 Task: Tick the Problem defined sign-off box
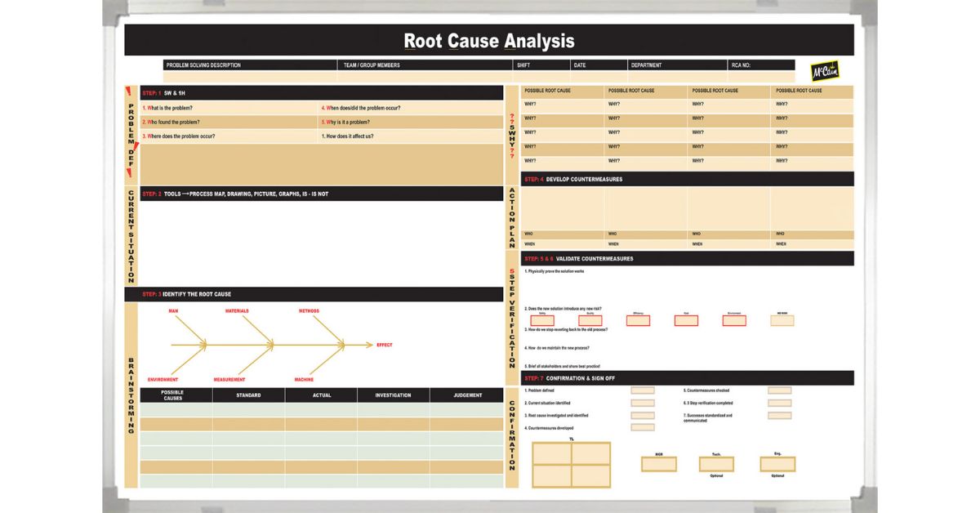(643, 390)
